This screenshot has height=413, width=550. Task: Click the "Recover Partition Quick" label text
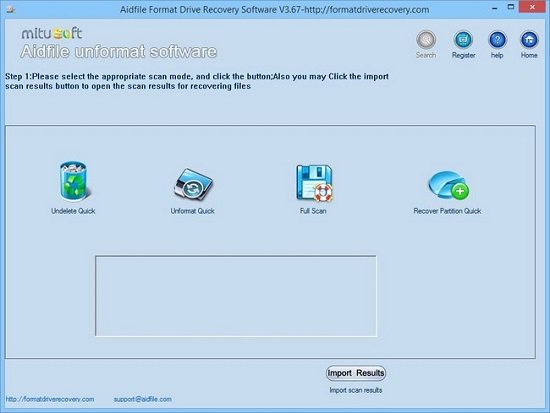447,211
